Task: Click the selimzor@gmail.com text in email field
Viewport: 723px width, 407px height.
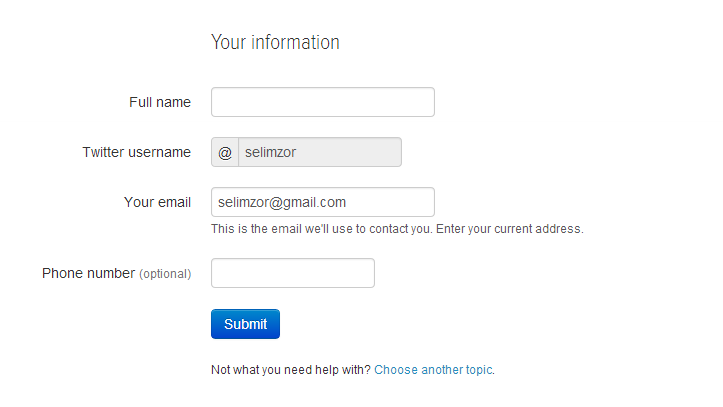Action: click(282, 202)
